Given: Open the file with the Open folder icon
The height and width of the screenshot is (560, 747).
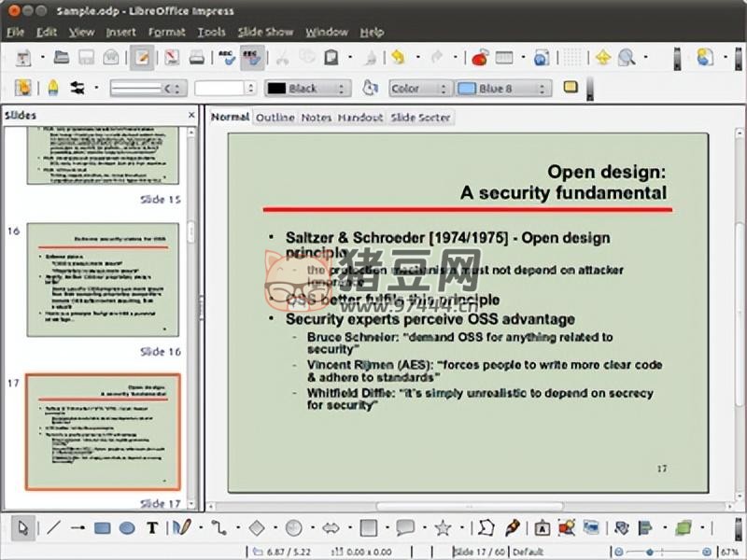Looking at the screenshot, I should 62,58.
